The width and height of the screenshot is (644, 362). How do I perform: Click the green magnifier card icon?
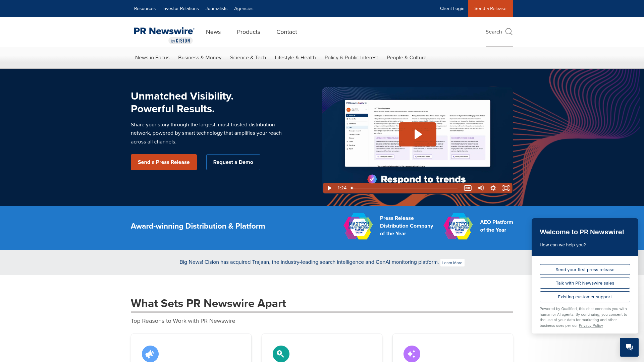[281, 354]
